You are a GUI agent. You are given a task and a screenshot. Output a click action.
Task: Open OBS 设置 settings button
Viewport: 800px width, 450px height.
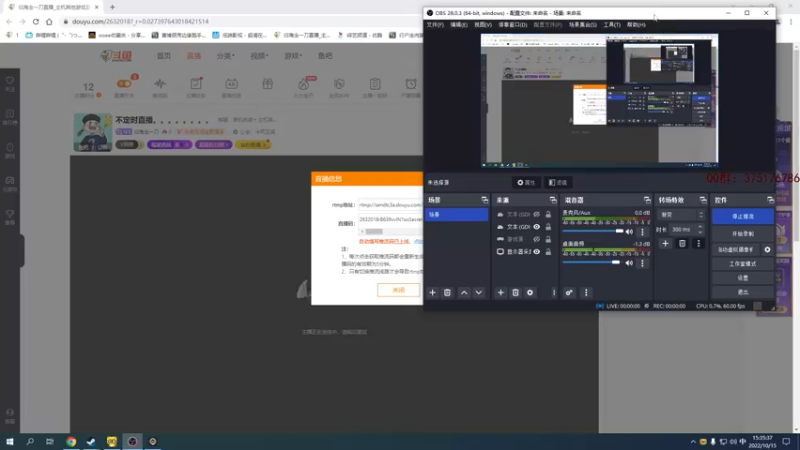click(742, 278)
